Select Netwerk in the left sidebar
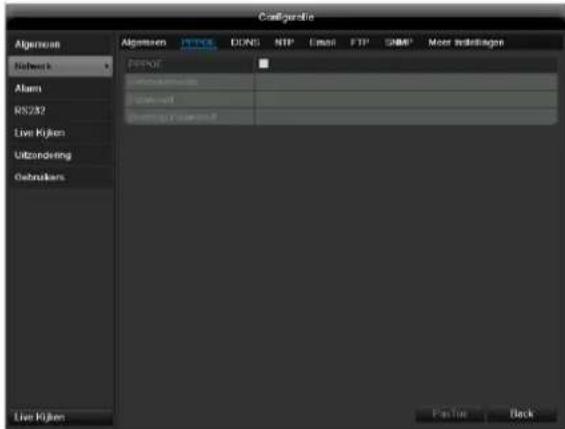 coord(60,66)
